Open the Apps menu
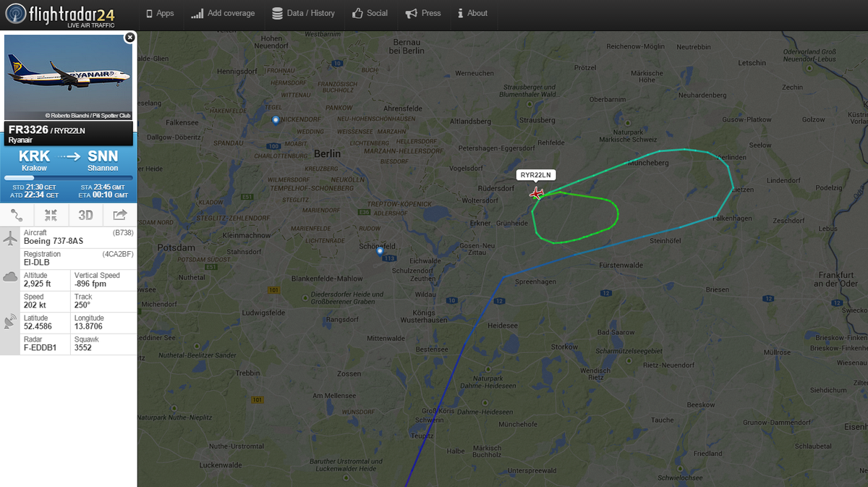The height and width of the screenshot is (487, 868). coord(160,13)
